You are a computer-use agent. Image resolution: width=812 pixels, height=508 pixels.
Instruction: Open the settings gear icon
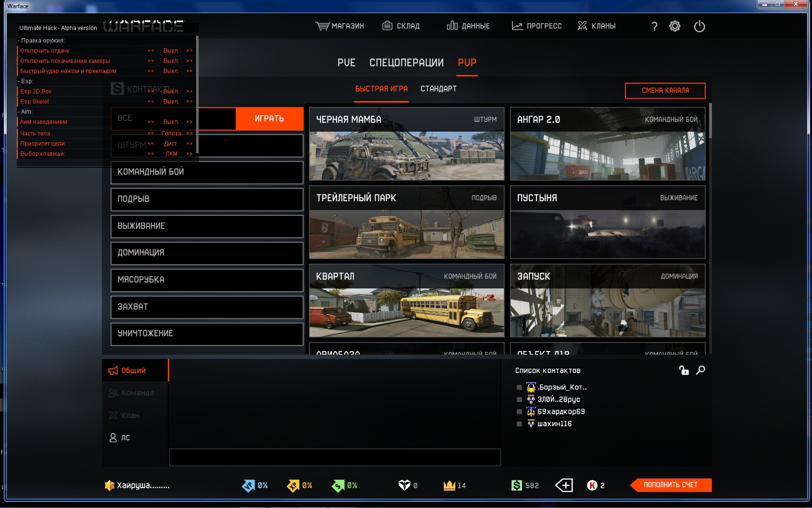(x=675, y=26)
